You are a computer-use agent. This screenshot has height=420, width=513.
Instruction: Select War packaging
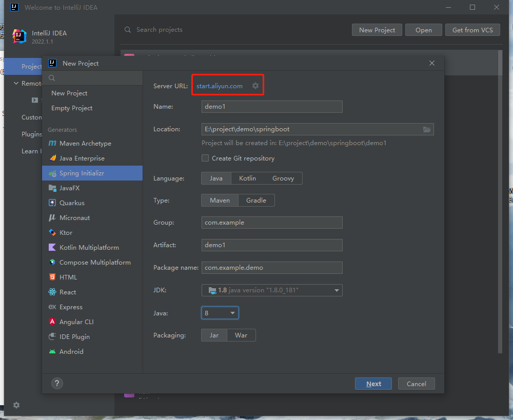point(241,335)
